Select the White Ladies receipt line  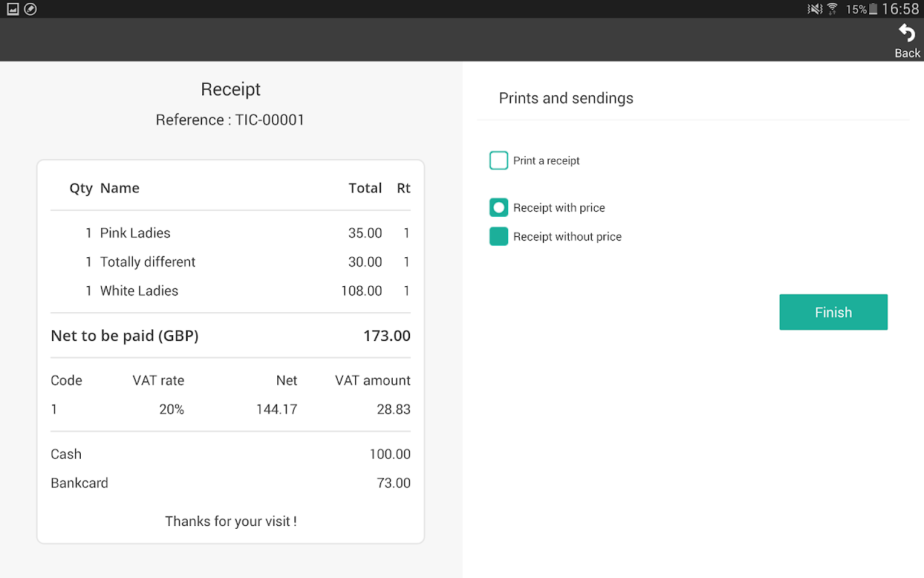pyautogui.click(x=139, y=291)
